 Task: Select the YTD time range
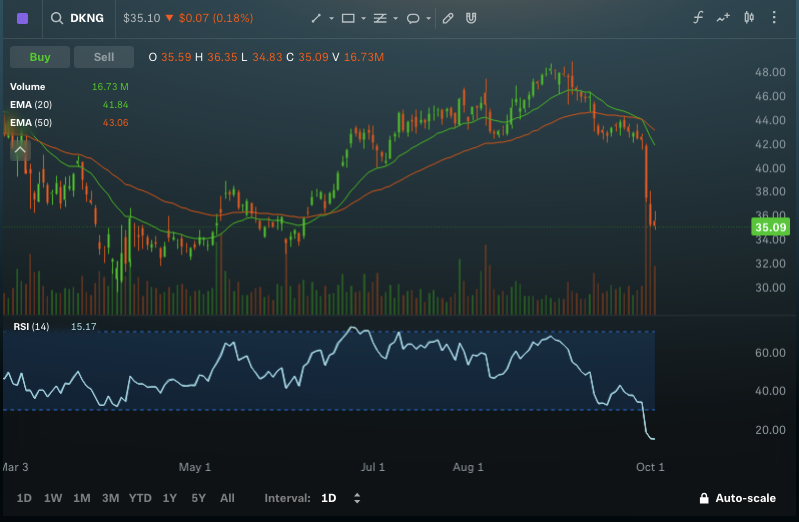[140, 498]
